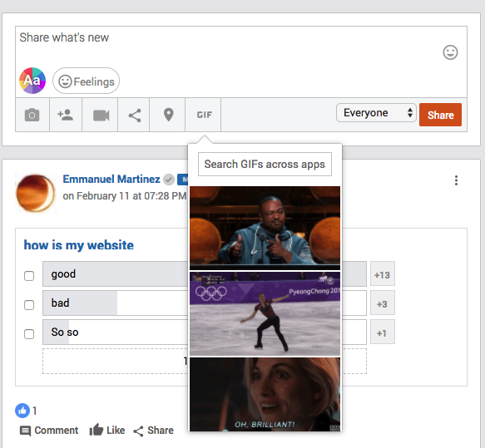View the +1 voters for So so
This screenshot has width=485, height=448.
(x=383, y=332)
